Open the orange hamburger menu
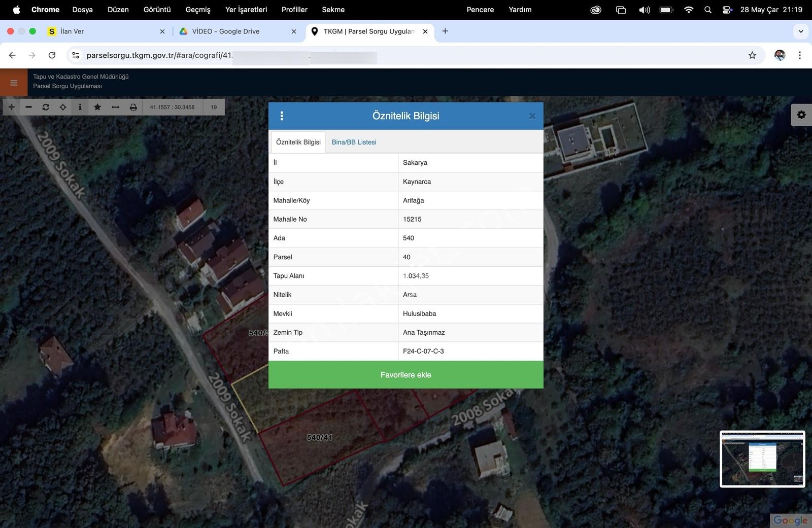The height and width of the screenshot is (528, 812). (x=14, y=82)
